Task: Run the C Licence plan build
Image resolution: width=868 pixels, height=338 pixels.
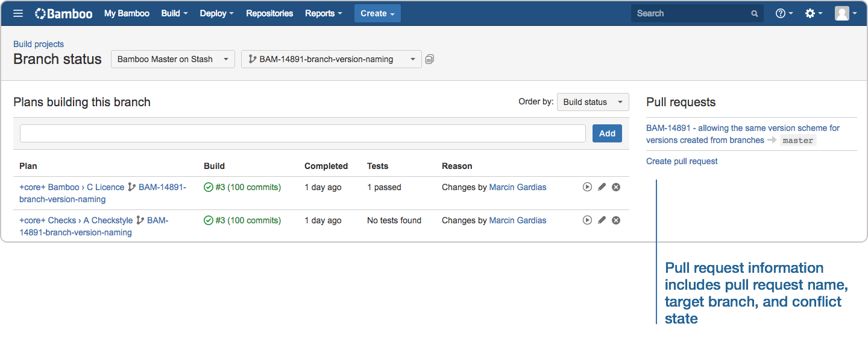Action: click(587, 187)
